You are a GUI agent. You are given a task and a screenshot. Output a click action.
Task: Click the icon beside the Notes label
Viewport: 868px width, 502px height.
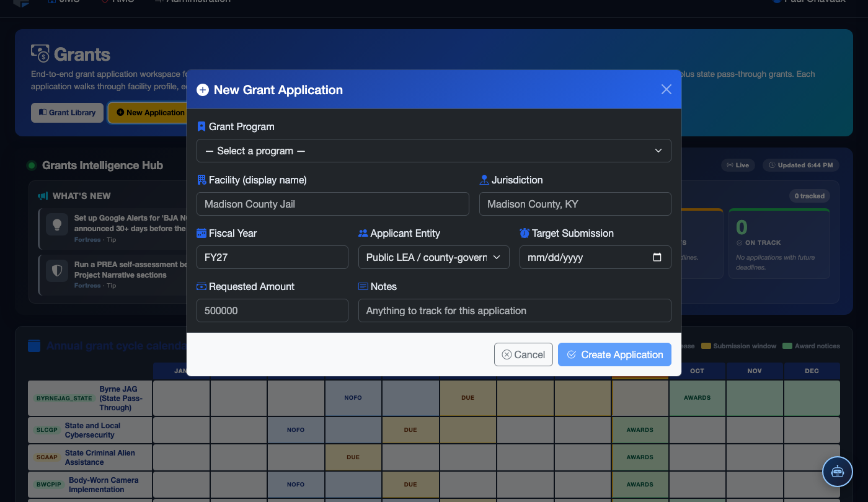click(363, 286)
